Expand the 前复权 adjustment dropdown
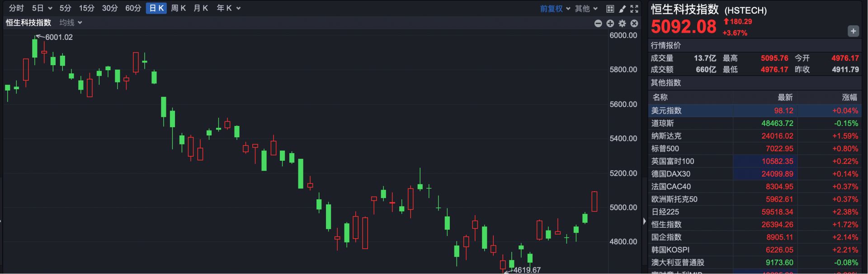This screenshot has width=868, height=274. coord(555,9)
